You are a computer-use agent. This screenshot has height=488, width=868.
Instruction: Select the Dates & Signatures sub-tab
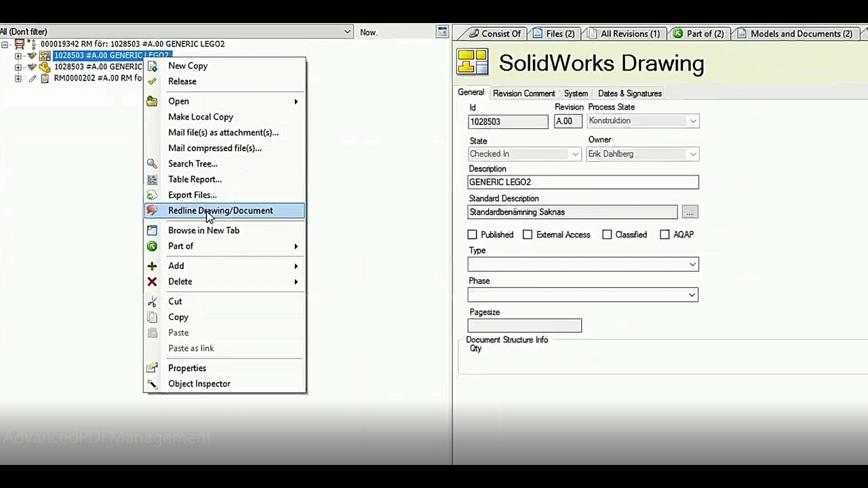point(630,94)
